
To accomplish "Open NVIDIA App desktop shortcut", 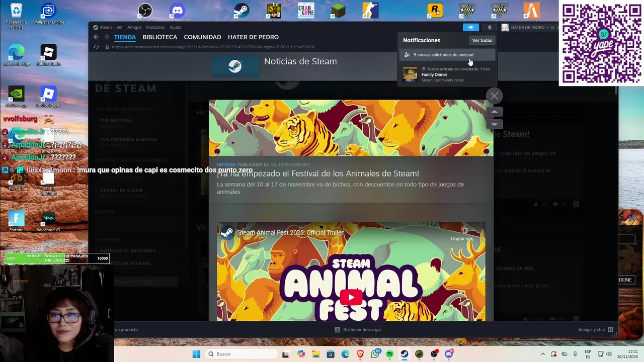I will point(16,97).
